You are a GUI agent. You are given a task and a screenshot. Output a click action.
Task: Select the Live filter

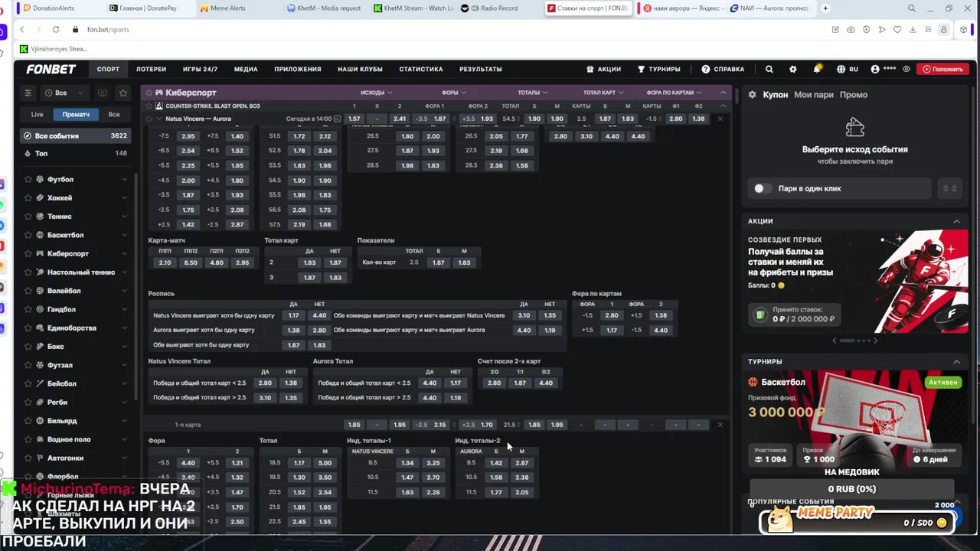coord(37,114)
